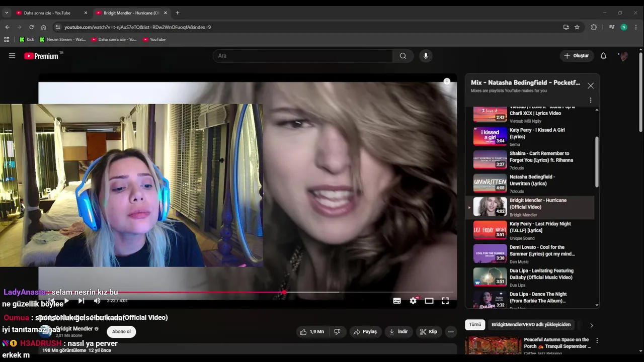
Task: Close the Bridgit Mendler Hurricane tab
Action: (x=166, y=13)
